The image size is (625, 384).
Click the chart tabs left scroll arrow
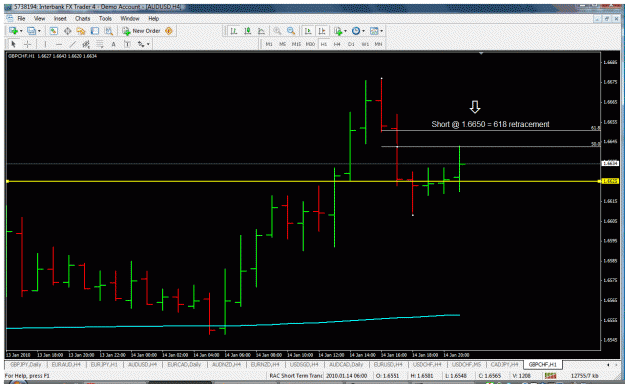click(x=607, y=365)
